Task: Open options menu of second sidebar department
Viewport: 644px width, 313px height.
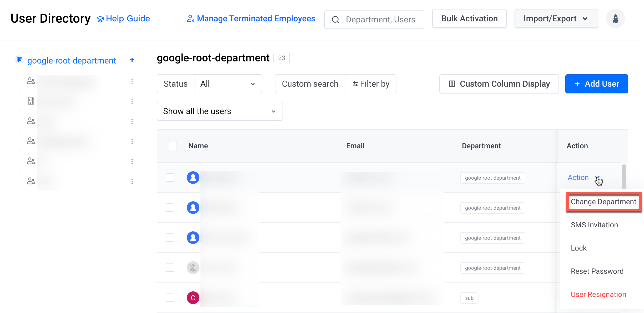Action: [x=132, y=101]
